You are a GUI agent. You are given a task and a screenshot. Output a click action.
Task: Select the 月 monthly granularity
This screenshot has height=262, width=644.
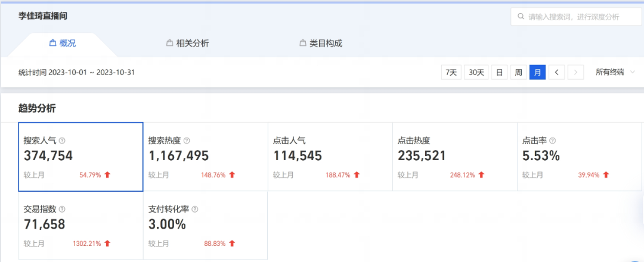click(x=538, y=72)
